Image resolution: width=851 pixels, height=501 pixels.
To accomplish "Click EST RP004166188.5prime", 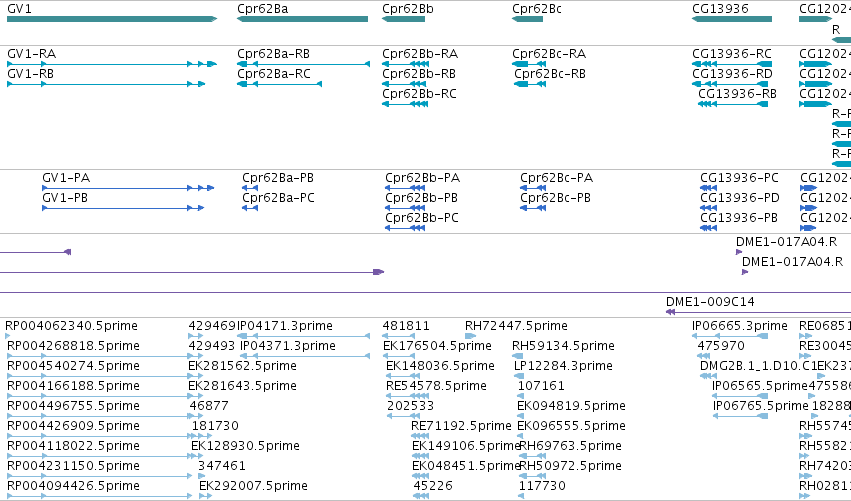I will (x=73, y=386).
